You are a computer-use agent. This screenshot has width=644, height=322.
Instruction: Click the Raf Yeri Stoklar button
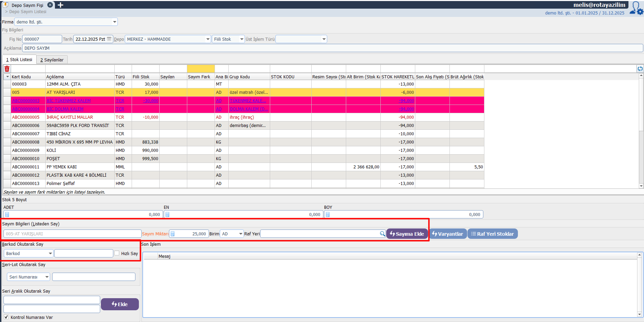492,234
